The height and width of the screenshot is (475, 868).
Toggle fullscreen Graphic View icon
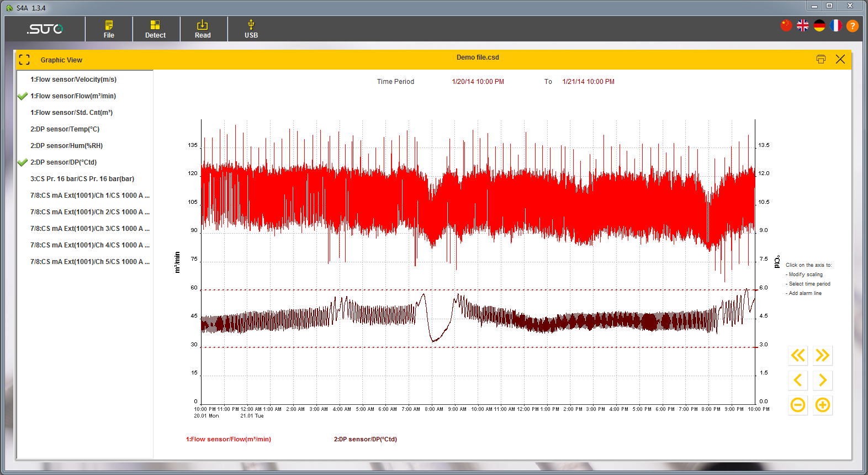click(24, 60)
